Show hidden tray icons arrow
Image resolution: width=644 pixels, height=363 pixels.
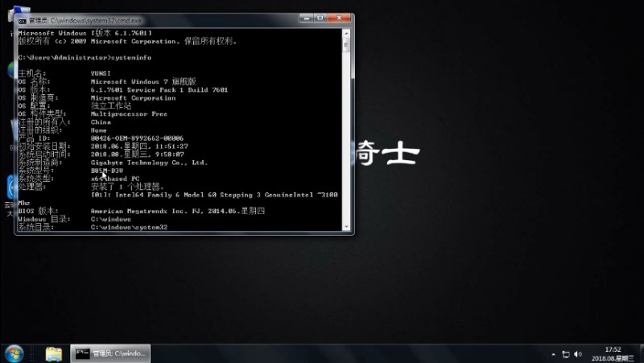[553, 354]
